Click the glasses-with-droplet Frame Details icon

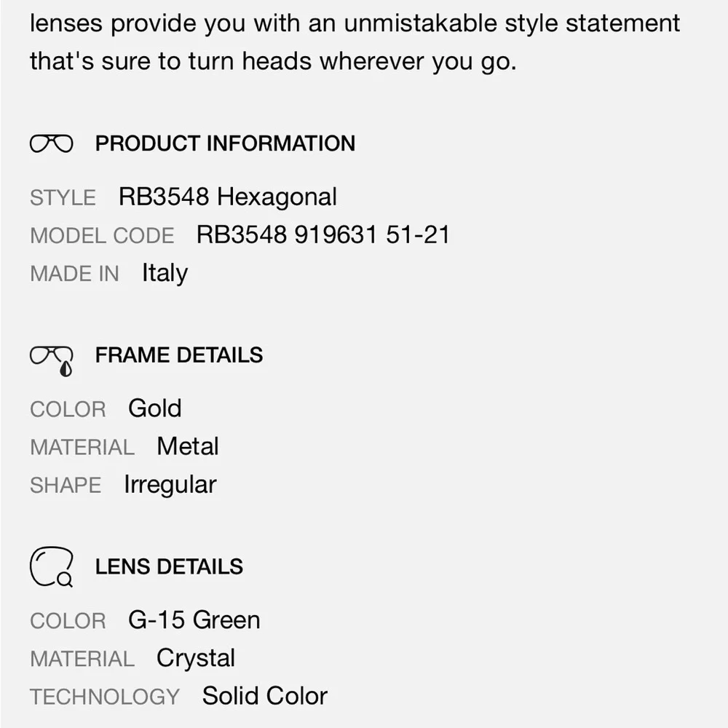(52, 358)
